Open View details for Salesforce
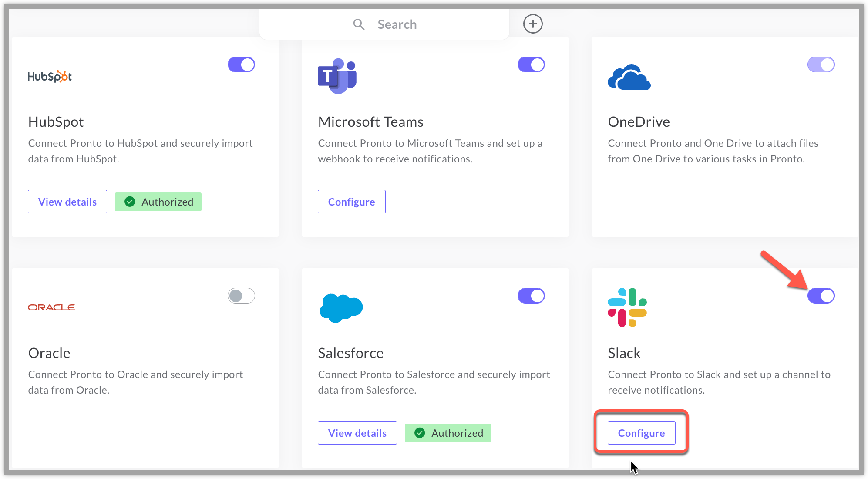868x479 pixels. pyautogui.click(x=357, y=433)
